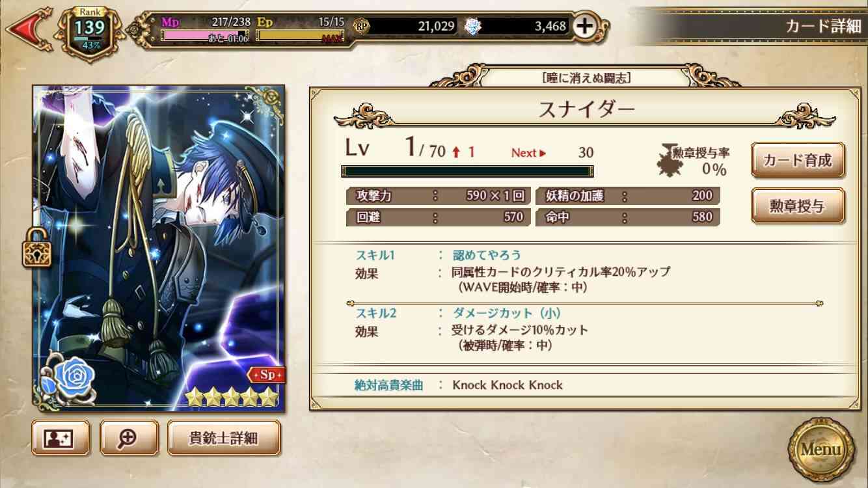The height and width of the screenshot is (488, 868).
Task: Tap the plus icon beside the gem count
Action: (x=586, y=26)
